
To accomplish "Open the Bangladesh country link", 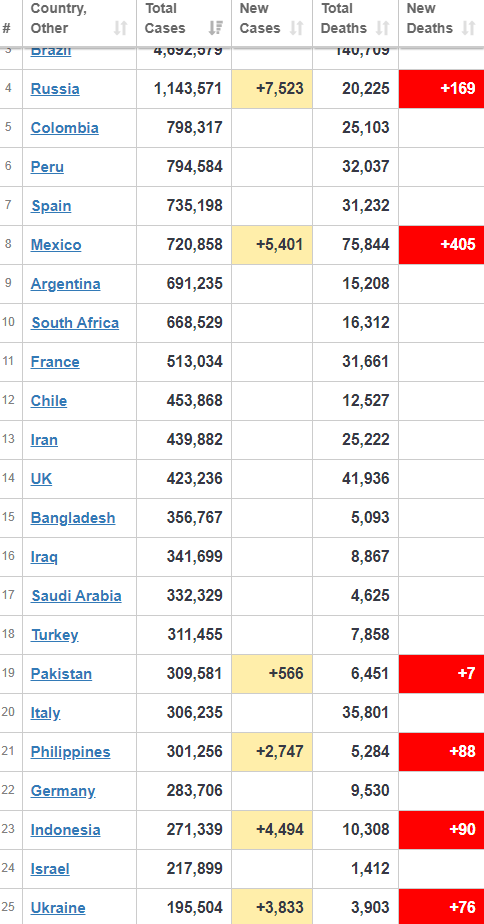I will (73, 518).
